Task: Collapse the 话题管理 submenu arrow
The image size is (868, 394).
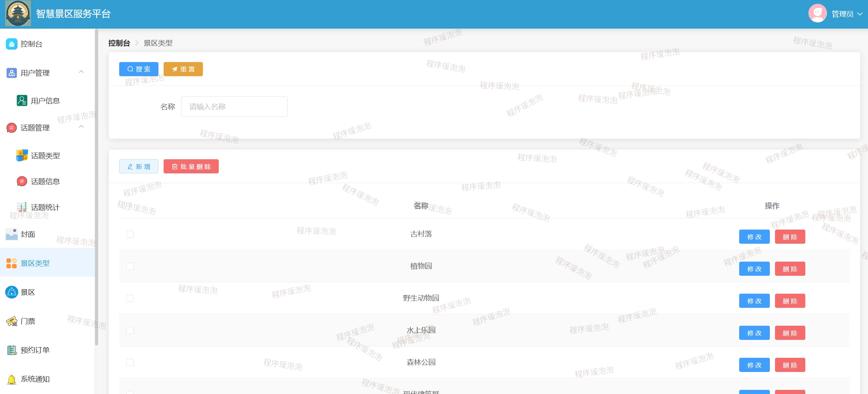Action: [81, 127]
